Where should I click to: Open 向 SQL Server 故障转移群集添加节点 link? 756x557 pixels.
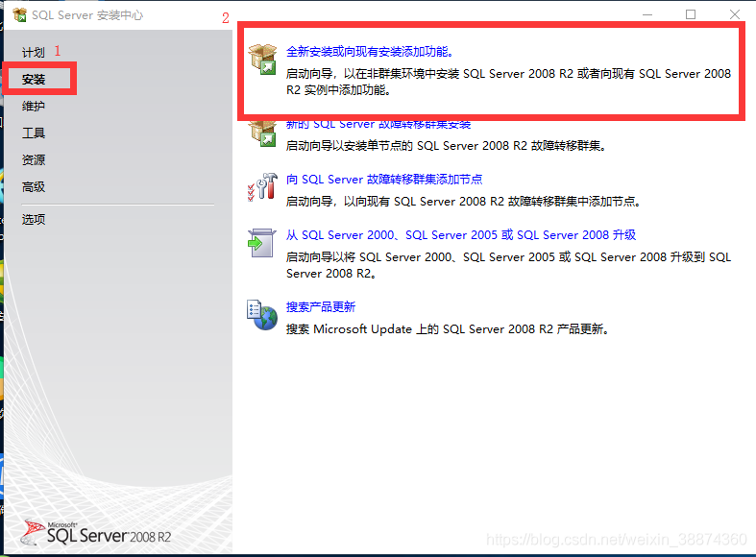(x=384, y=180)
